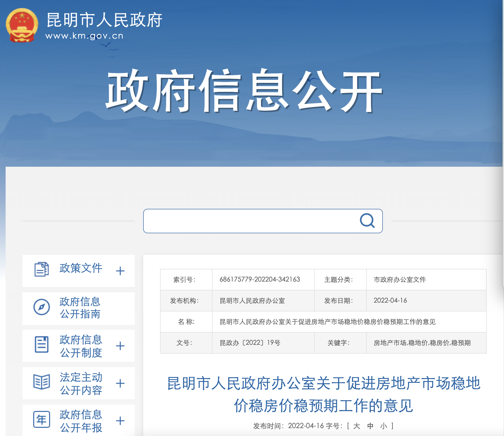The image size is (504, 436).
Task: Click inside the search input field
Action: coord(251,221)
